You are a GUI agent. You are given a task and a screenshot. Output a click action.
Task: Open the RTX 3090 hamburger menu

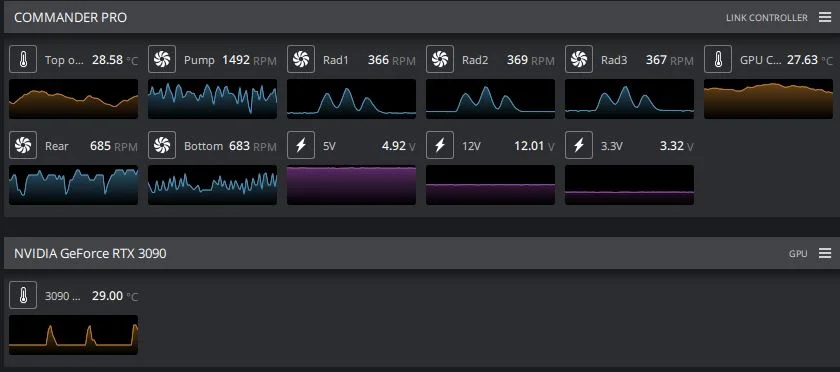(x=825, y=253)
